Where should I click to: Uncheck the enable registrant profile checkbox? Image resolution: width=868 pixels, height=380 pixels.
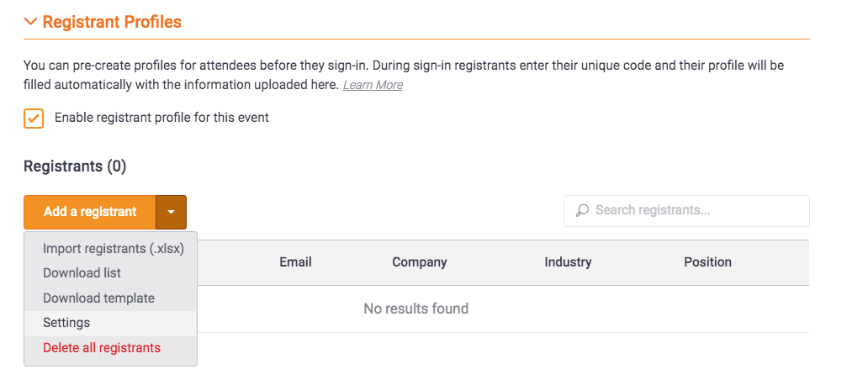point(34,119)
